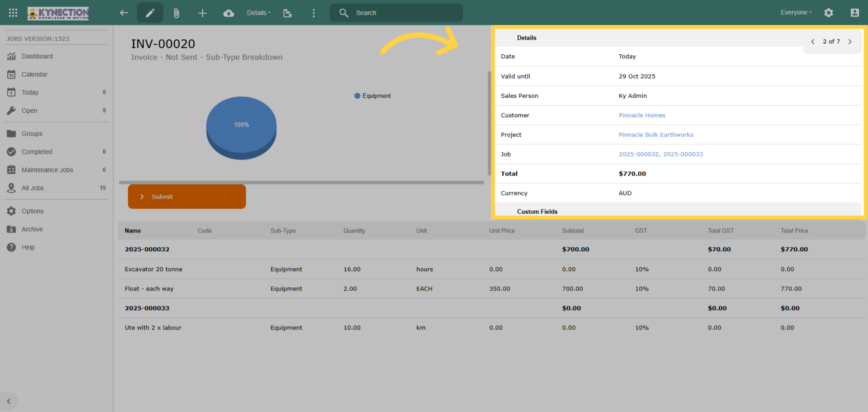This screenshot has width=868, height=412.
Task: Click the INV-00020 invoice title
Action: [163, 44]
